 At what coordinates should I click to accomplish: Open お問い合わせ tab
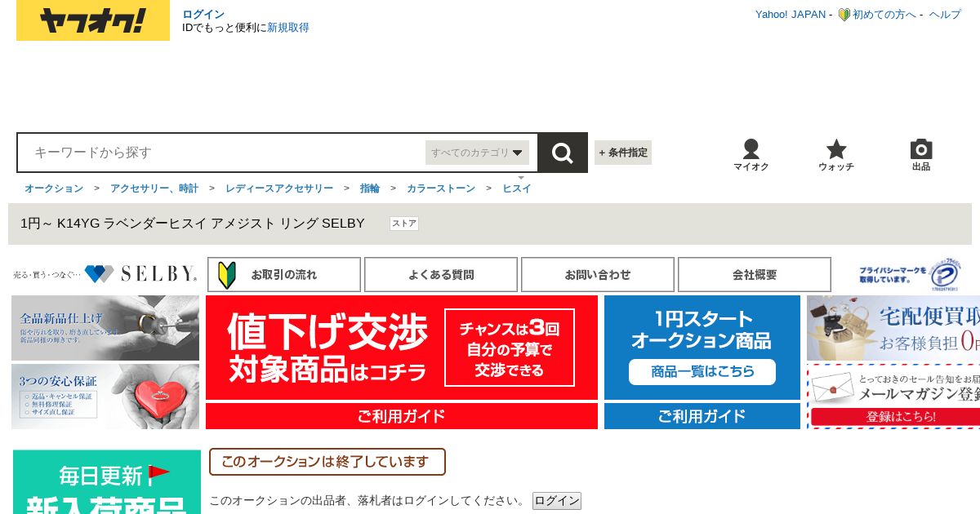(598, 275)
